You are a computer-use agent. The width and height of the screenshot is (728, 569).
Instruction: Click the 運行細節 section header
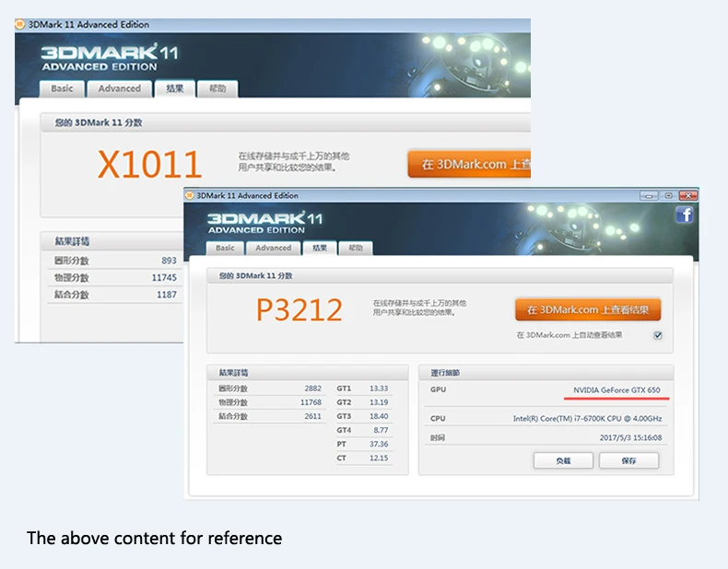click(x=445, y=372)
